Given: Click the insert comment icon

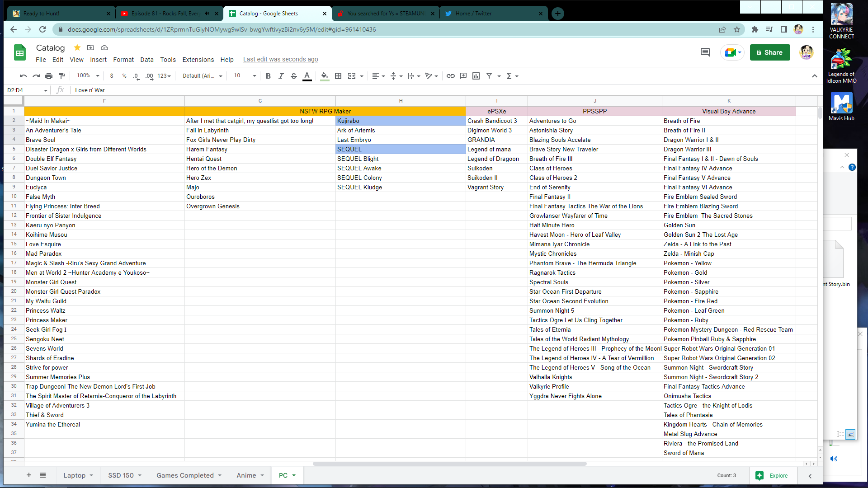Looking at the screenshot, I should click(x=463, y=76).
